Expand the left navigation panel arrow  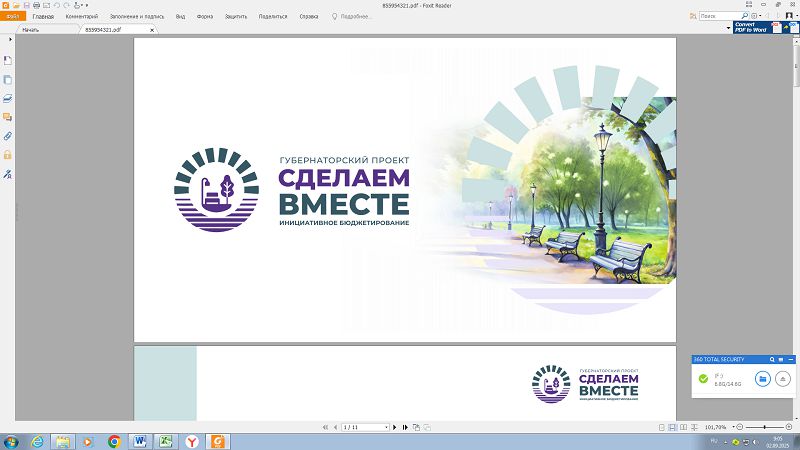click(8, 39)
